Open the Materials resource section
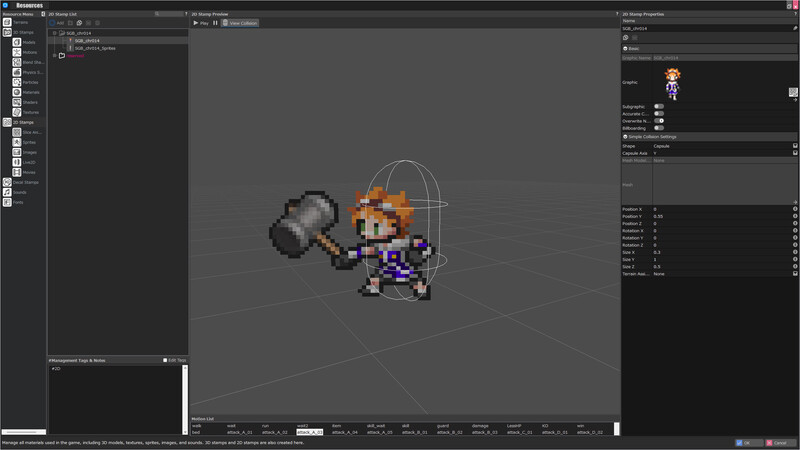The image size is (800, 450). click(x=26, y=92)
